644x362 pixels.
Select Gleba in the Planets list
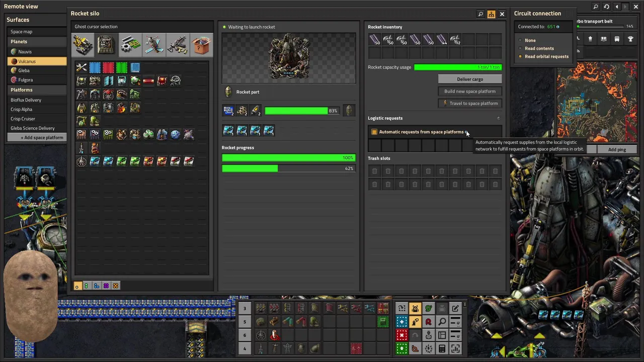[36, 70]
